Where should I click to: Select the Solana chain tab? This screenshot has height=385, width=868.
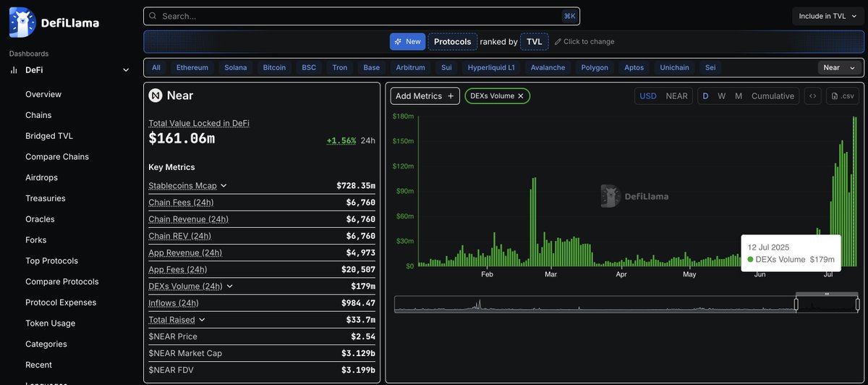pos(236,67)
